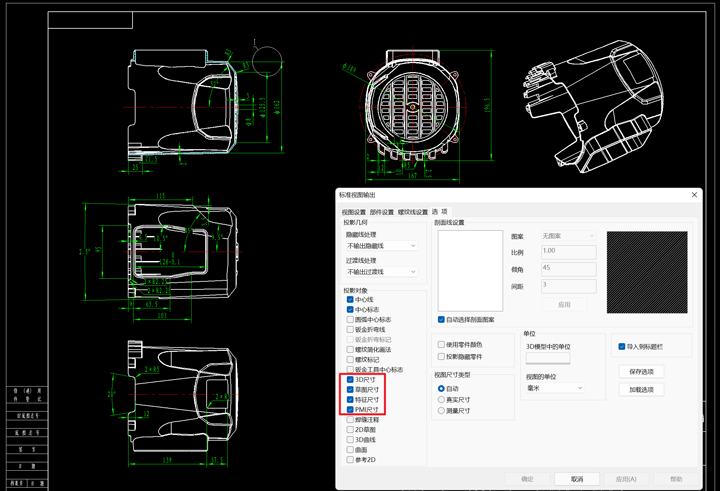The image size is (720, 491).
Task: Enable the 焊缝注释 checkbox
Action: (x=350, y=420)
